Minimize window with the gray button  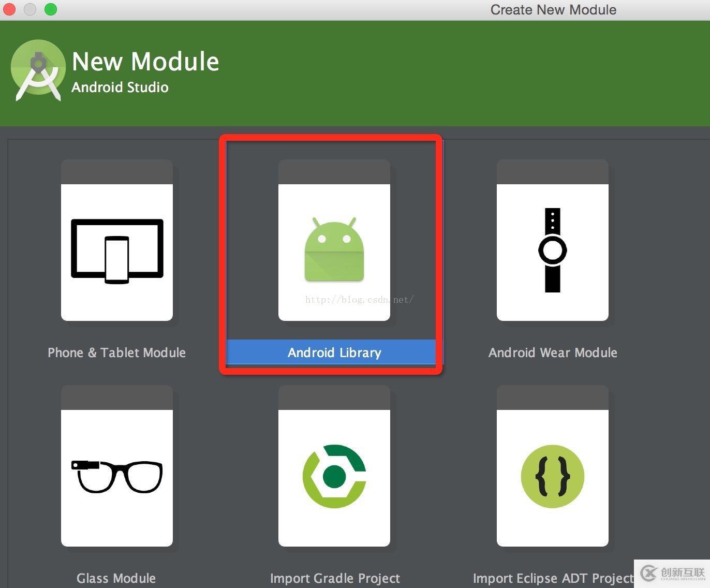[30, 9]
